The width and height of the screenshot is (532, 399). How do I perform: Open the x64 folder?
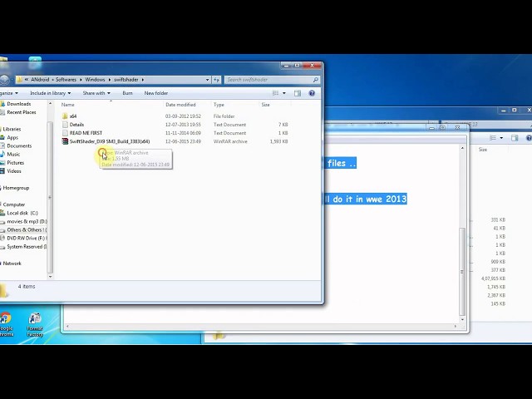click(x=73, y=116)
